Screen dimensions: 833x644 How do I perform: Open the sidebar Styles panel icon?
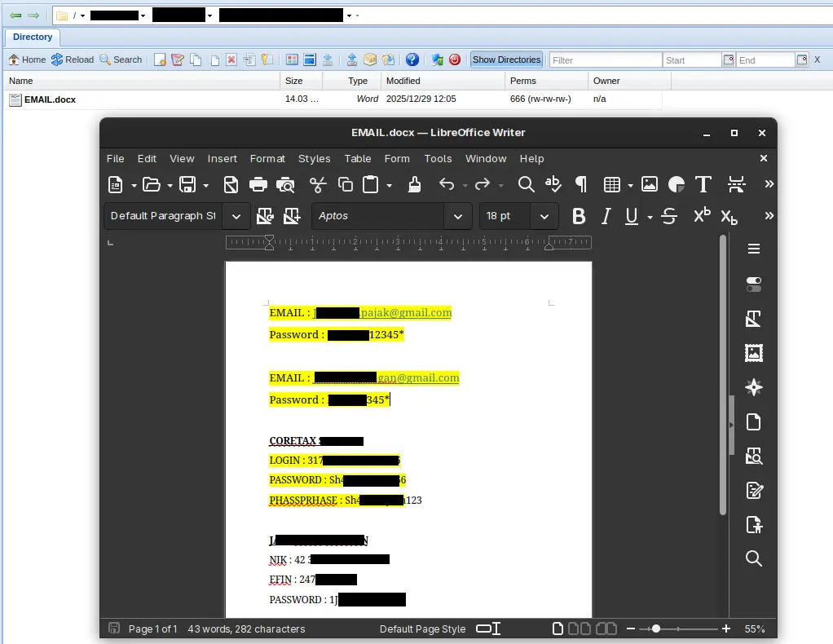(754, 319)
